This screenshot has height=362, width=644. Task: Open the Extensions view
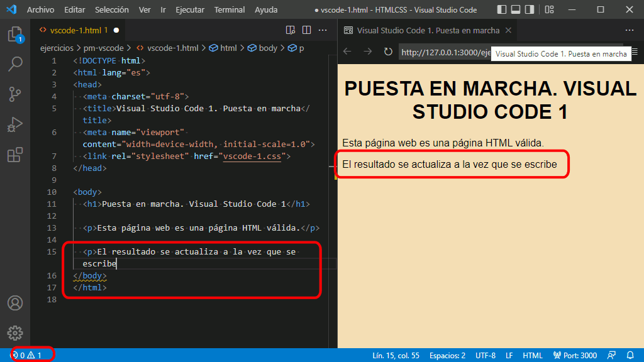(x=15, y=155)
